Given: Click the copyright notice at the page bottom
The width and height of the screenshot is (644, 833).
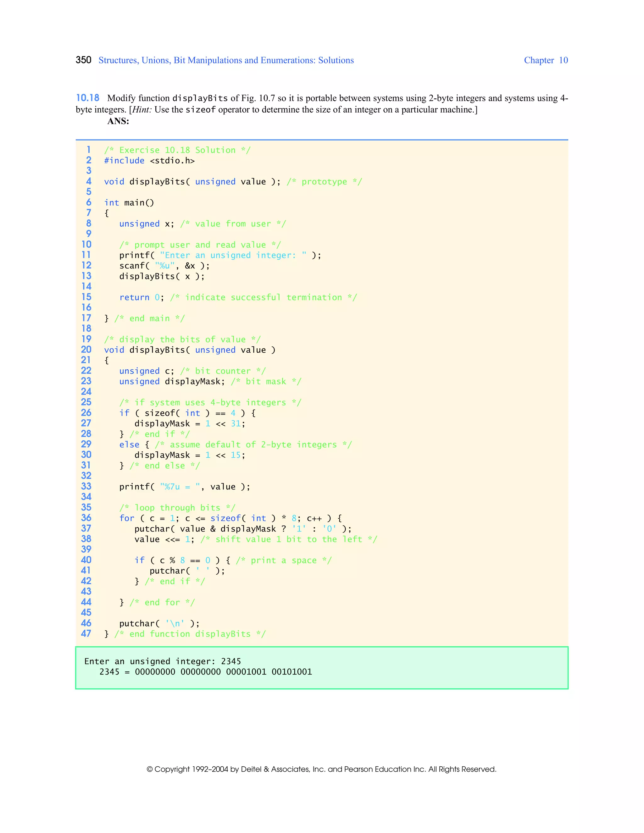Looking at the screenshot, I should point(322,769).
